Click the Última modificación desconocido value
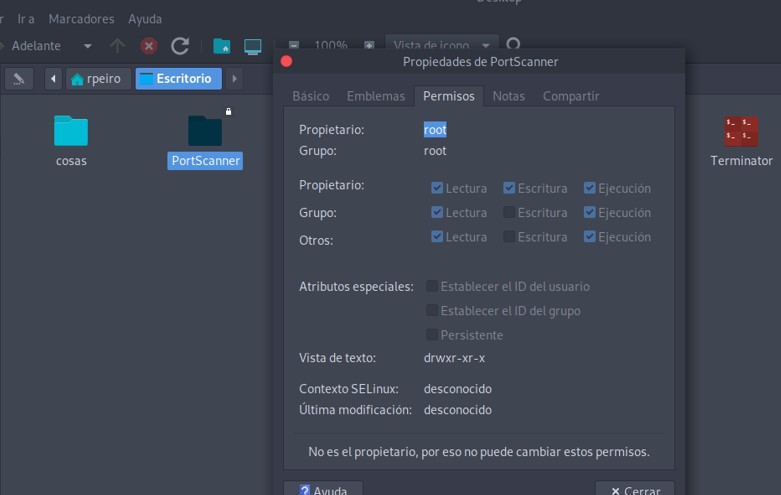Image resolution: width=781 pixels, height=495 pixels. [457, 410]
